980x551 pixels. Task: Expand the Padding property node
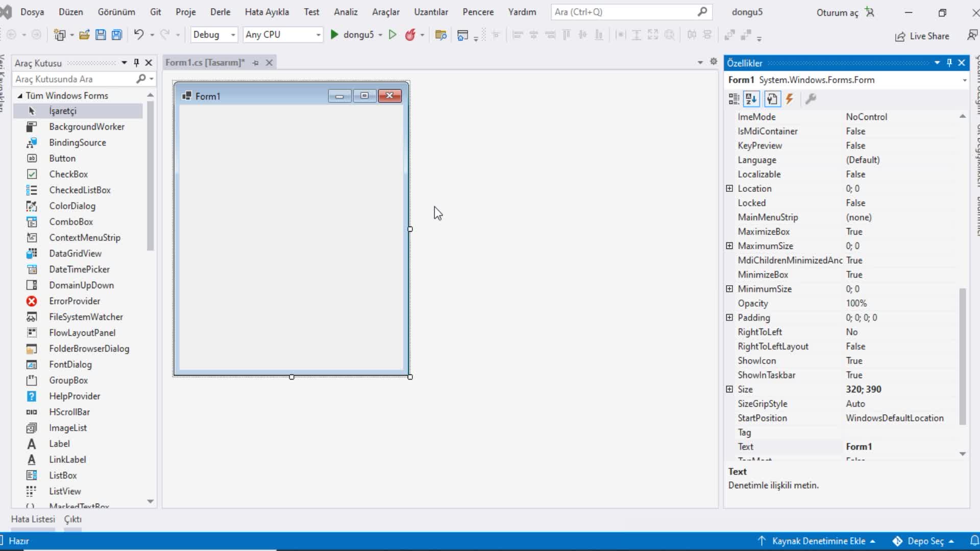click(x=729, y=317)
